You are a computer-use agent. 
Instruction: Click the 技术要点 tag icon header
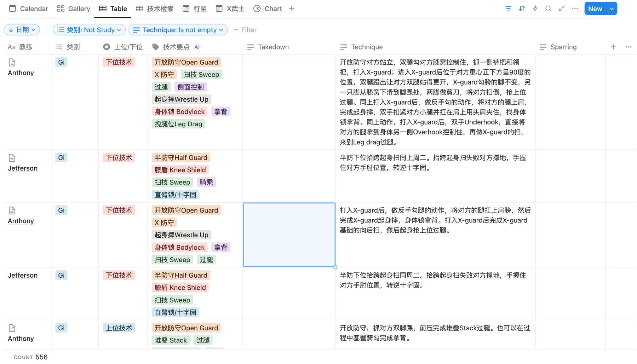tap(156, 47)
